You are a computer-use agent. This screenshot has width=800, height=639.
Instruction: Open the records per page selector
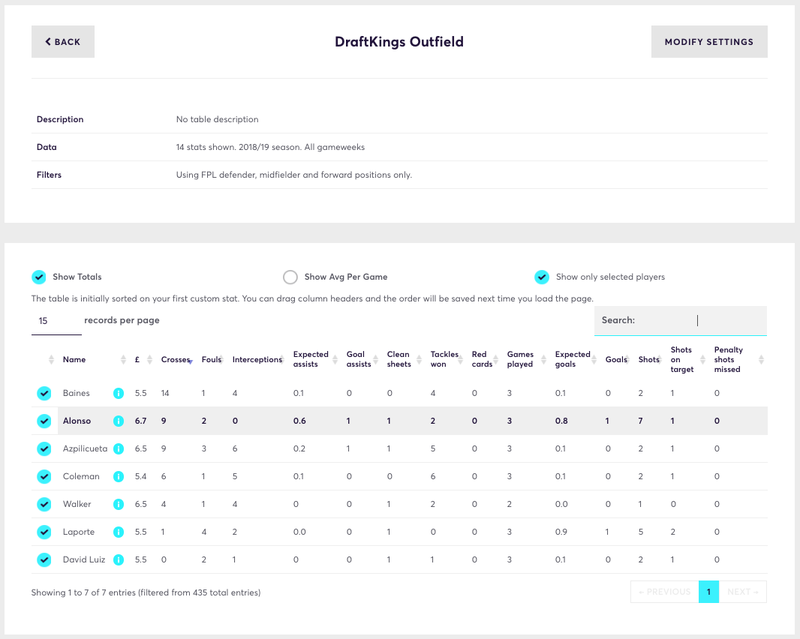click(56, 321)
